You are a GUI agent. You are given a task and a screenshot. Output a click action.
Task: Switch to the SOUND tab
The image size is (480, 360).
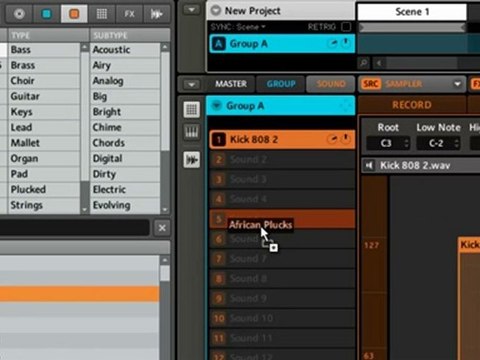(x=331, y=84)
